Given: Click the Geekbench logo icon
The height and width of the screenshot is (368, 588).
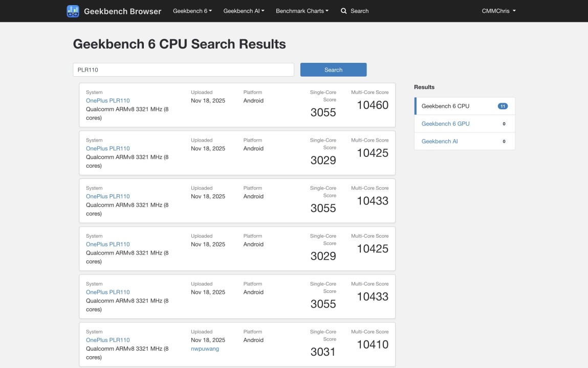Looking at the screenshot, I should (x=73, y=11).
